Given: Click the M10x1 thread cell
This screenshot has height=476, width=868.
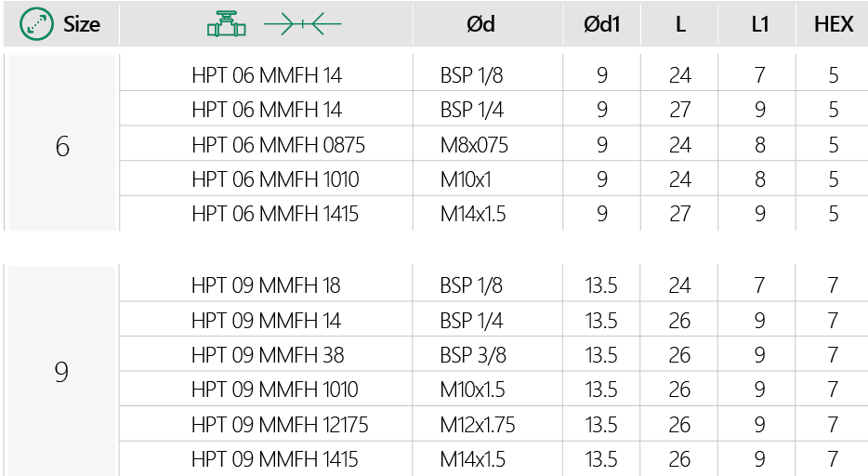Looking at the screenshot, I should (467, 179).
